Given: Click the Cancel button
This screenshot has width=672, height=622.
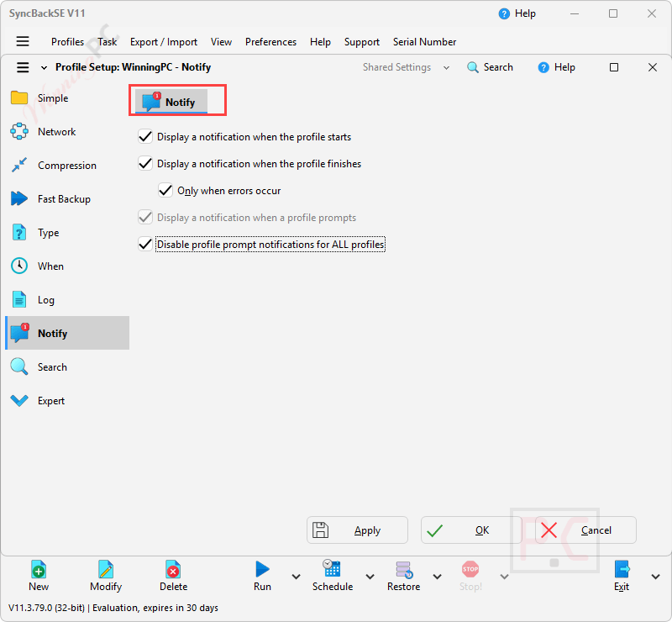Looking at the screenshot, I should tap(585, 530).
